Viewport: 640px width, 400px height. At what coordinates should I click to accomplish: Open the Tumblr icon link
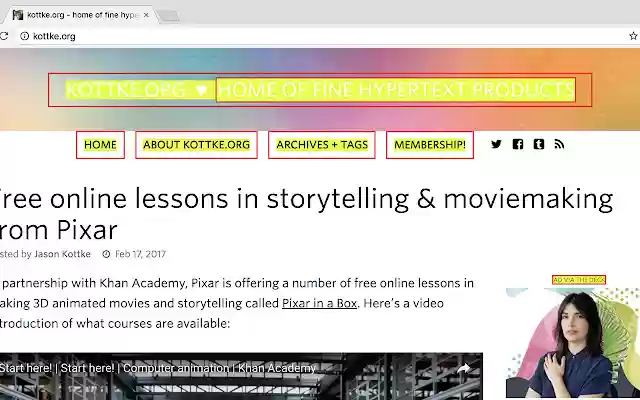tap(539, 144)
